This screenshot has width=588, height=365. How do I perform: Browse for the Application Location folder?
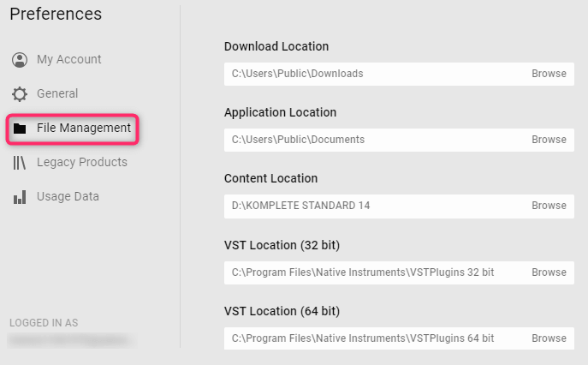click(549, 140)
